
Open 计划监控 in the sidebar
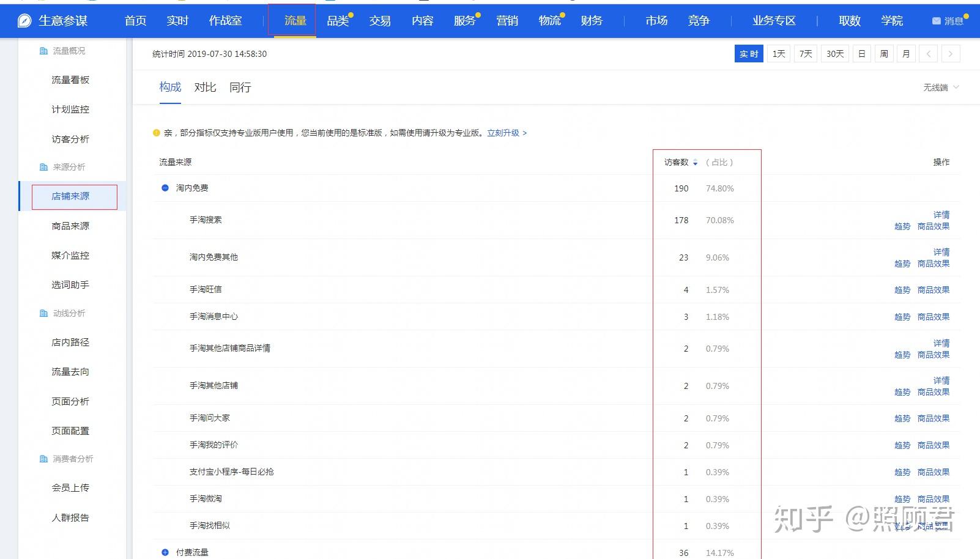point(70,109)
